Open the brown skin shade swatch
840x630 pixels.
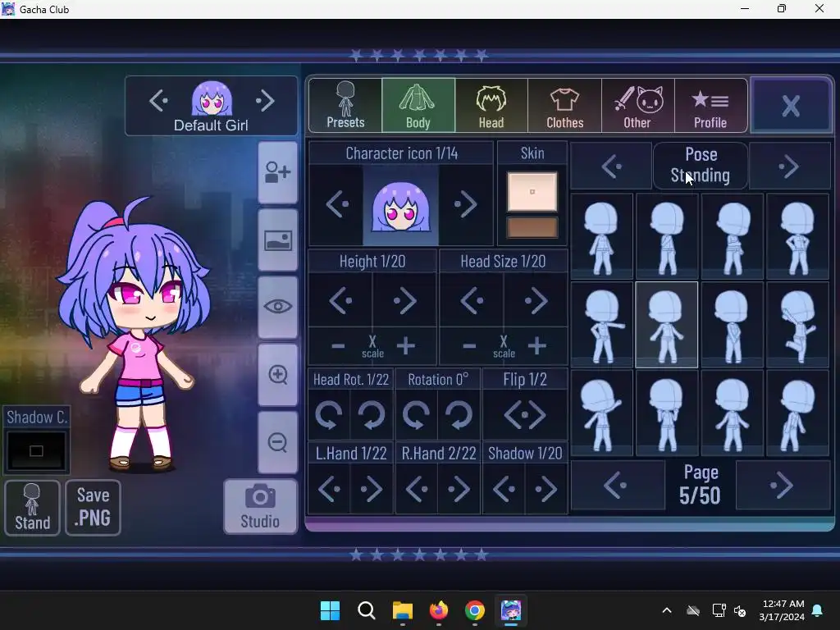[x=532, y=227]
